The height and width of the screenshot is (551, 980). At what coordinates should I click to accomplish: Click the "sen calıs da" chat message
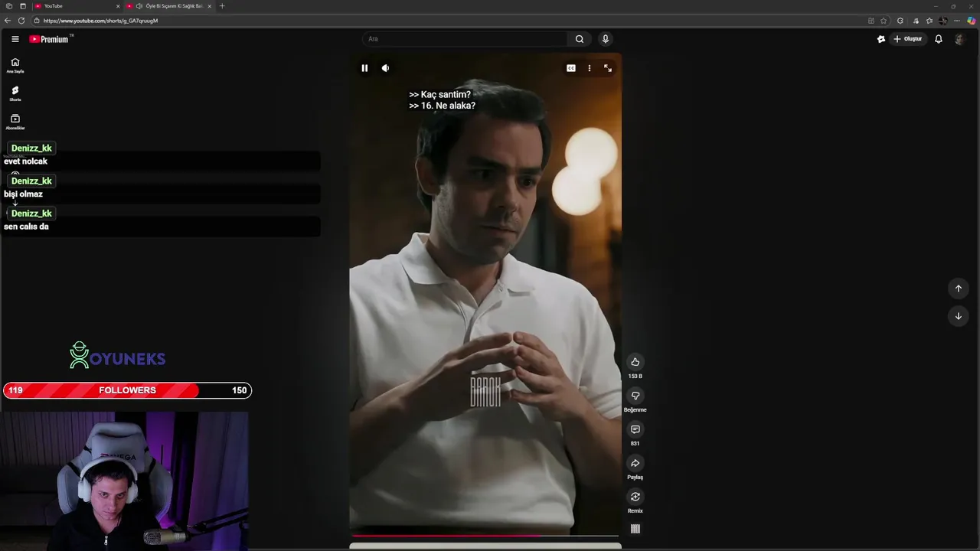[26, 227]
